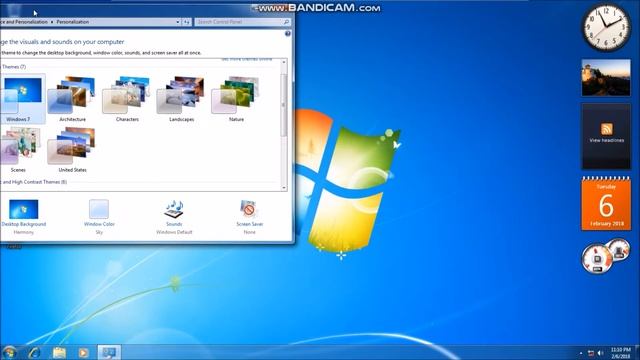
Task: Click View headlines in feed gadget
Action: click(x=607, y=140)
